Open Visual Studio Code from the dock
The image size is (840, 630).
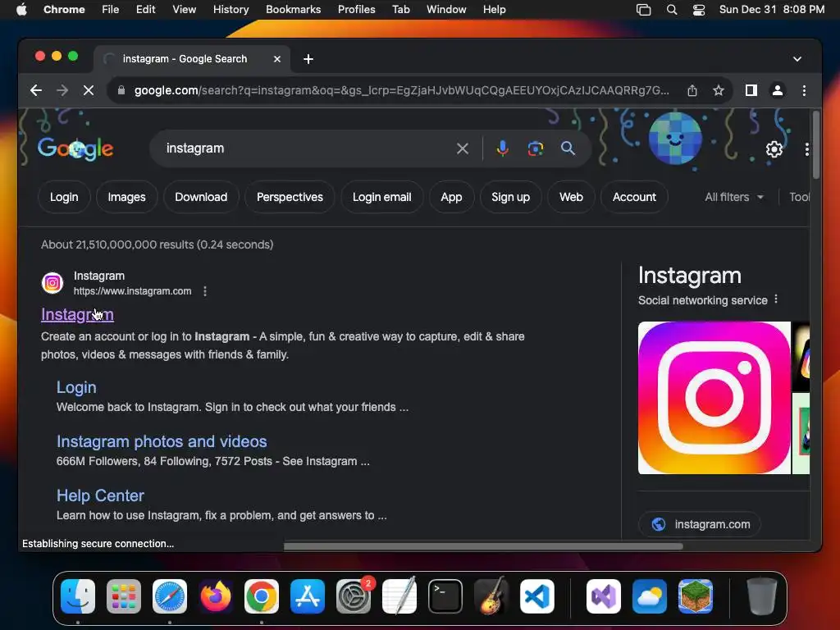(x=536, y=596)
